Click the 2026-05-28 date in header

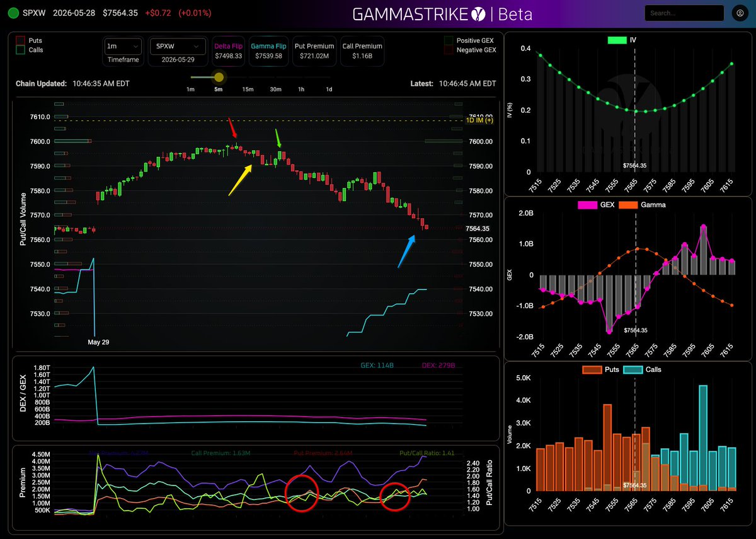(74, 13)
